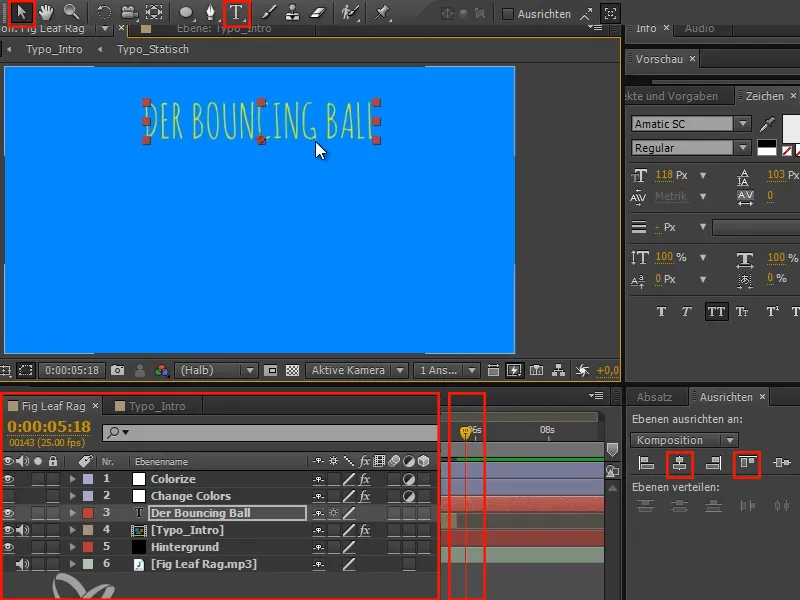
Task: Hide the Typo_Intro layer video
Action: click(x=9, y=530)
